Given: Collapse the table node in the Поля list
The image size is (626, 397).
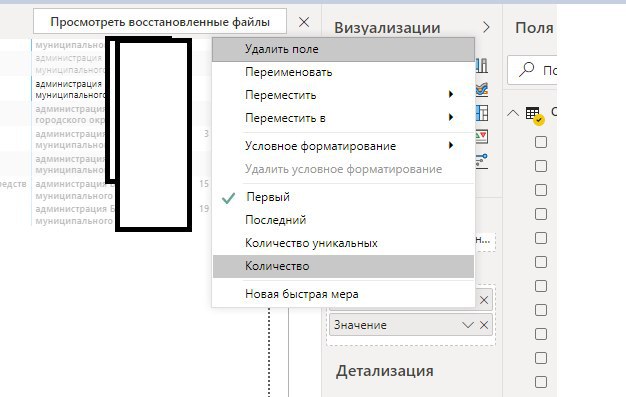Looking at the screenshot, I should (x=513, y=113).
